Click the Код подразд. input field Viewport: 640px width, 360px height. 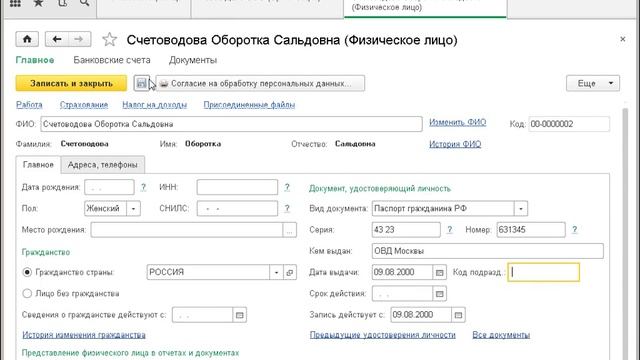(543, 272)
